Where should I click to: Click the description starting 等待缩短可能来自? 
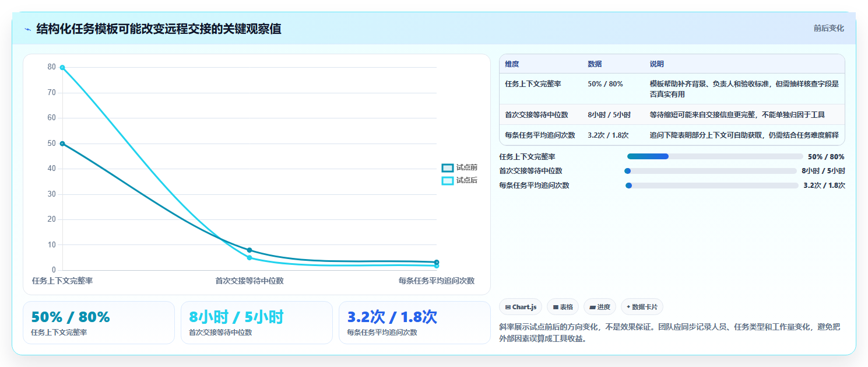pos(737,115)
